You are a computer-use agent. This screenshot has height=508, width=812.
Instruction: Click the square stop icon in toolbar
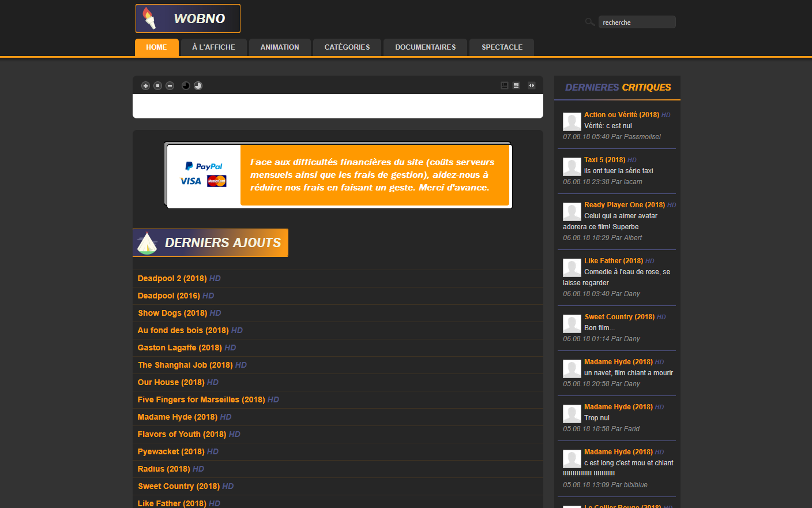[x=157, y=85]
